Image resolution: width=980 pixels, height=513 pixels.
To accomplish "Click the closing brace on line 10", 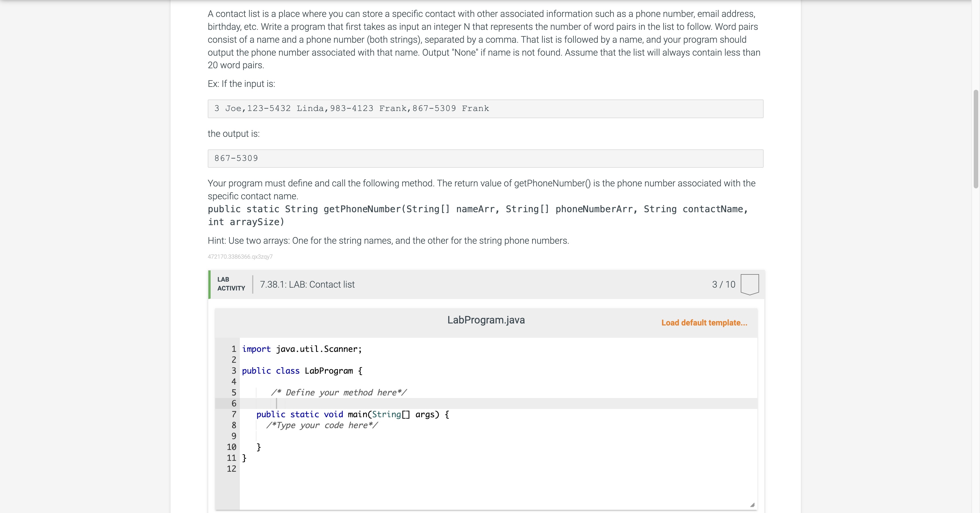I will pos(259,447).
